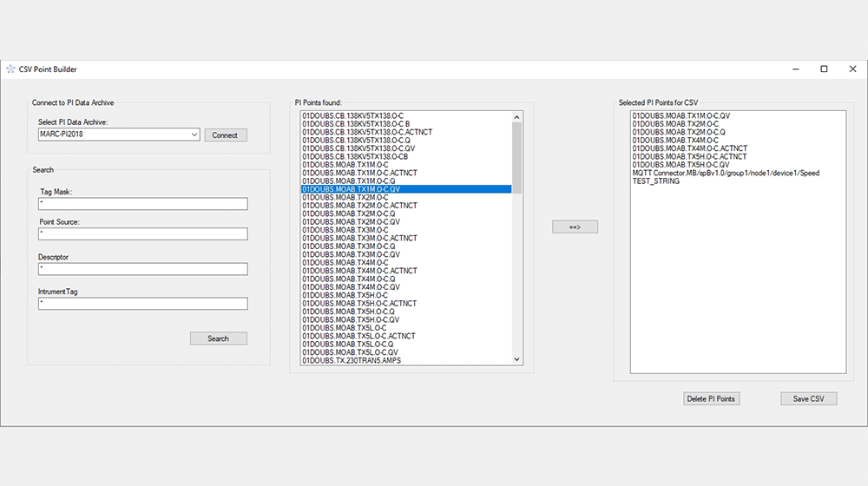This screenshot has height=486, width=868.
Task: Select 01DOUBS.MOAB.TX3M.O-C in the found list
Action: click(406, 230)
